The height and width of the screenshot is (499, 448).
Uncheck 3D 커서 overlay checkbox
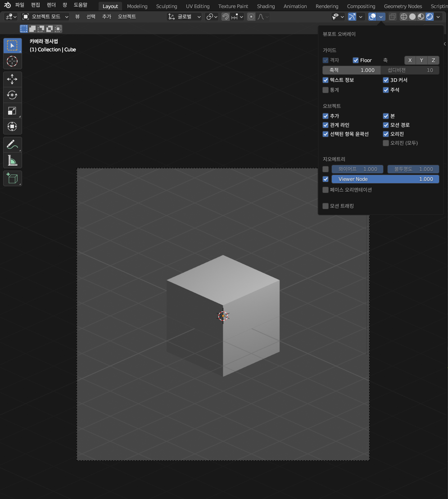click(386, 80)
